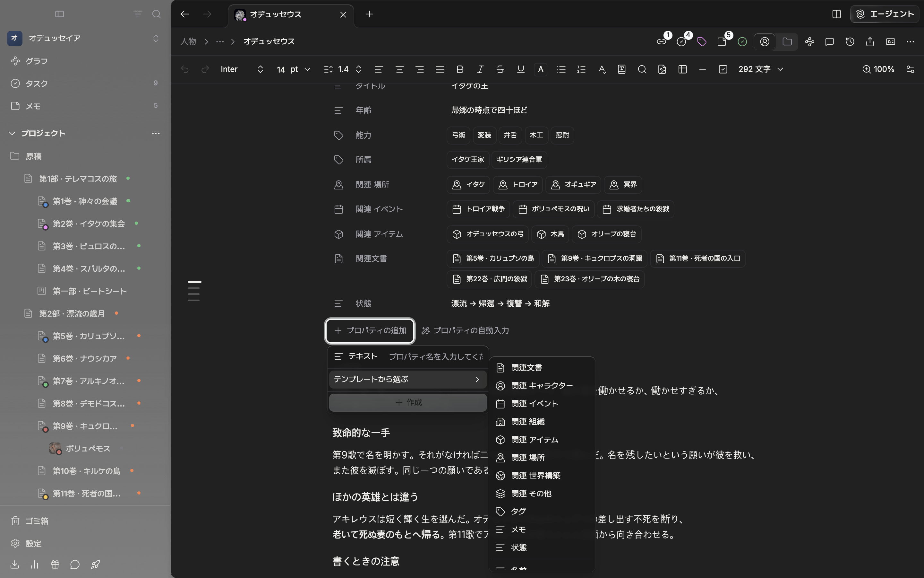The image size is (924, 578).
Task: Open the more options ellipsis in header
Action: pyautogui.click(x=910, y=42)
